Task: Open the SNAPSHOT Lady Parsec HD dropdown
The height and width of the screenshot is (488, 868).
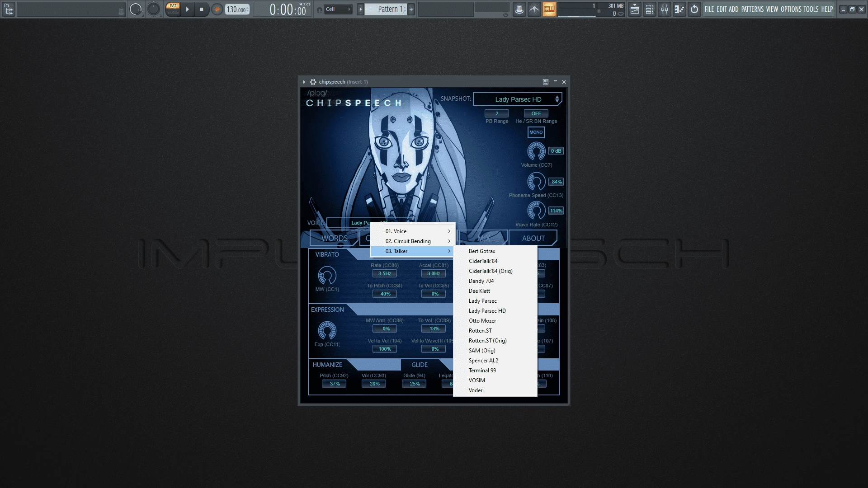Action: (x=518, y=99)
